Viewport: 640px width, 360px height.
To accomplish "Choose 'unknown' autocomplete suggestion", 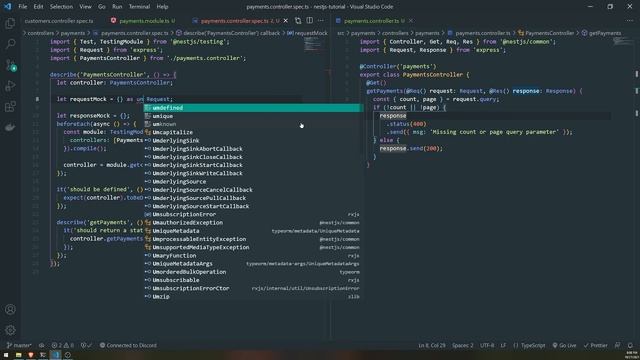I will (x=252, y=124).
